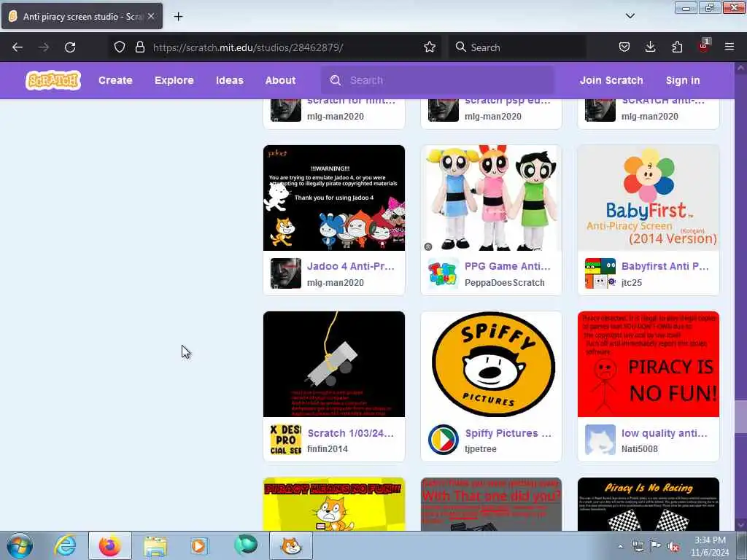
Task: Click PeppaDoesScratch username
Action: (x=505, y=282)
